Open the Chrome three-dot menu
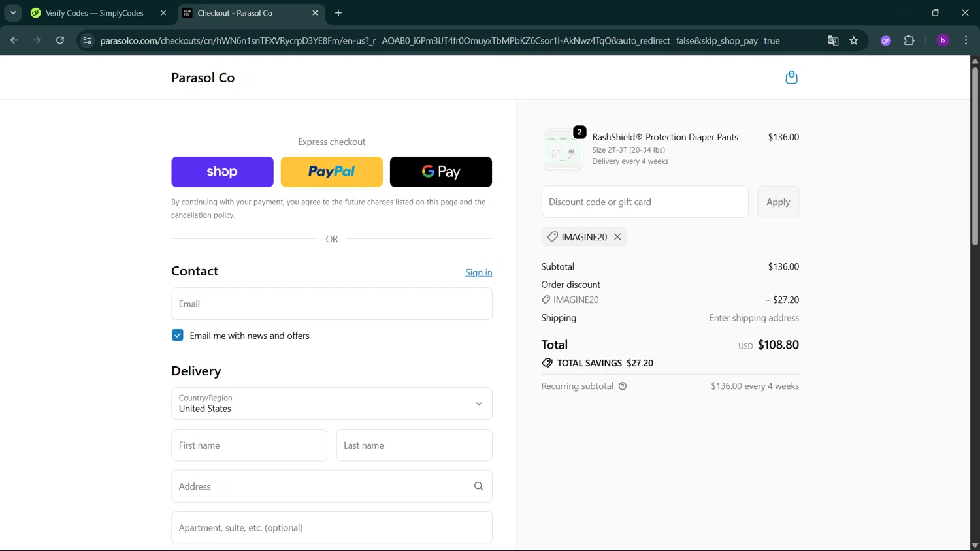980x551 pixels. point(966,40)
